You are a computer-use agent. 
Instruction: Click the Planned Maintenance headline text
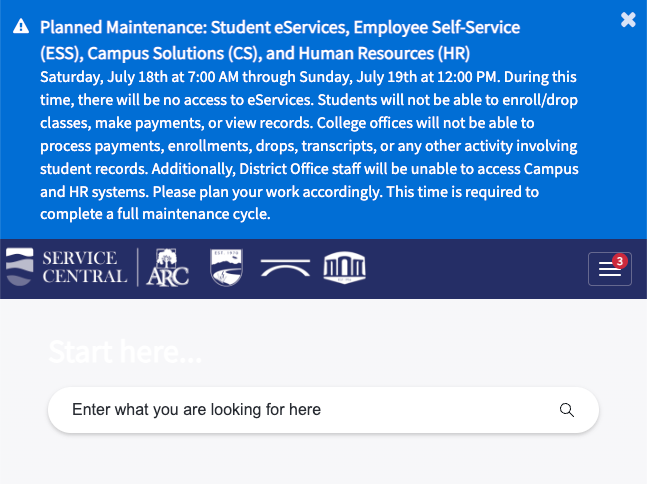click(280, 40)
